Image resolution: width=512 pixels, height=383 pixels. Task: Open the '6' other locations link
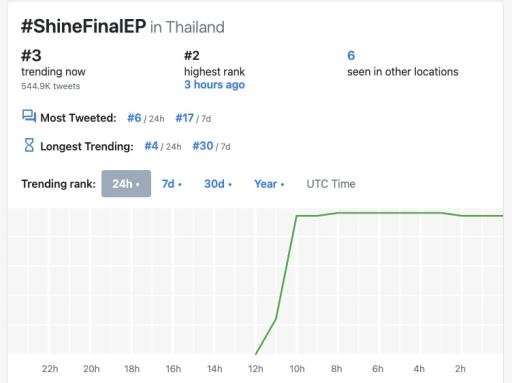(351, 55)
